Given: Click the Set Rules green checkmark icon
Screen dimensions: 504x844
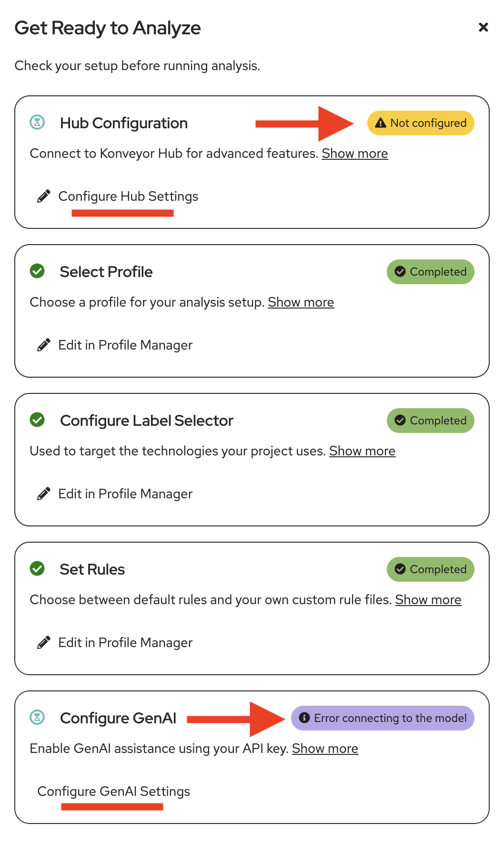Looking at the screenshot, I should (37, 569).
